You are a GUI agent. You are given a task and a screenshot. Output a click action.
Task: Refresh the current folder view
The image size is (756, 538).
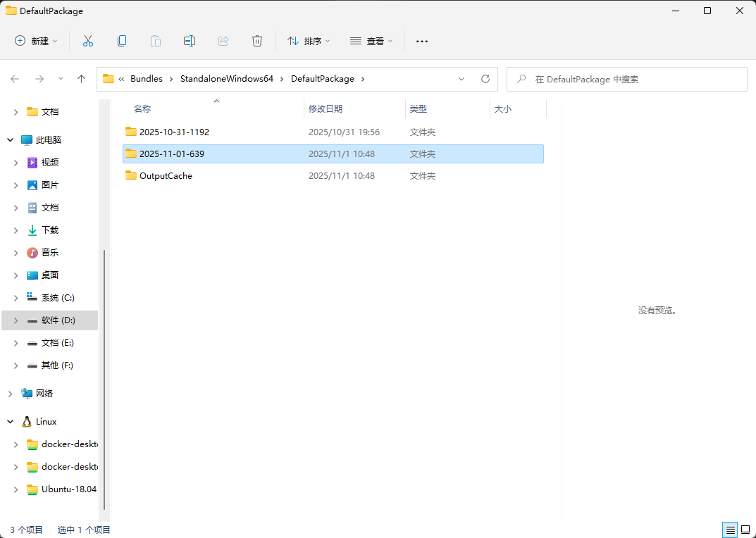(x=485, y=79)
